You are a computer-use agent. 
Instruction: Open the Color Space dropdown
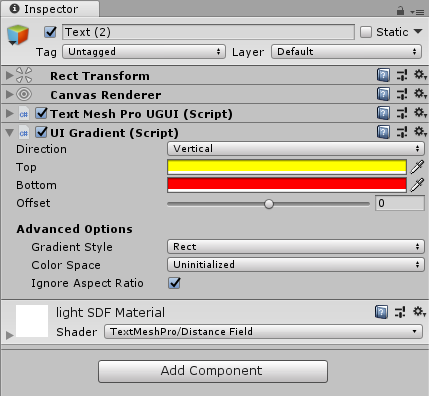coord(296,265)
